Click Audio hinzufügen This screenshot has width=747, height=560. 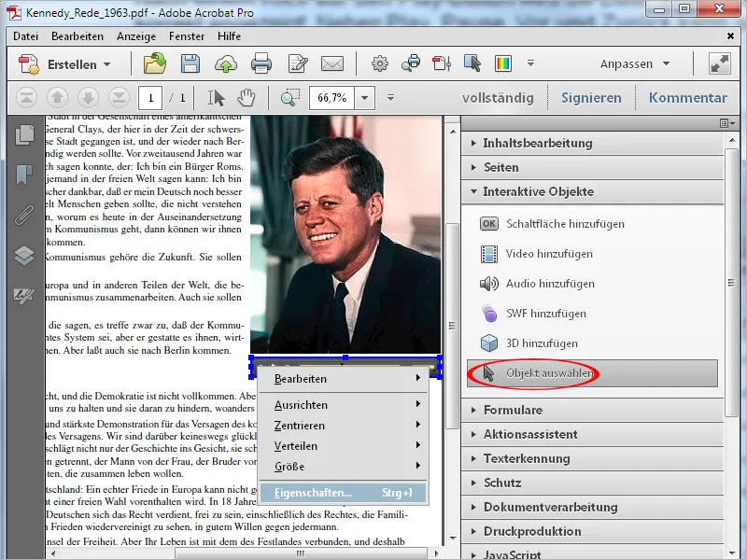[537, 285]
